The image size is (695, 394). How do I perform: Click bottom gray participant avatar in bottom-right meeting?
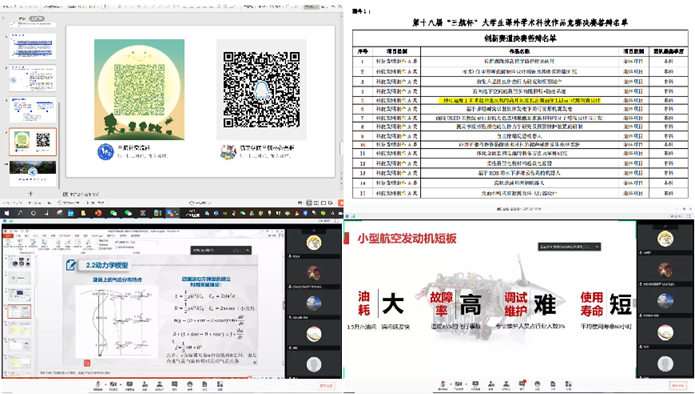pos(665,364)
